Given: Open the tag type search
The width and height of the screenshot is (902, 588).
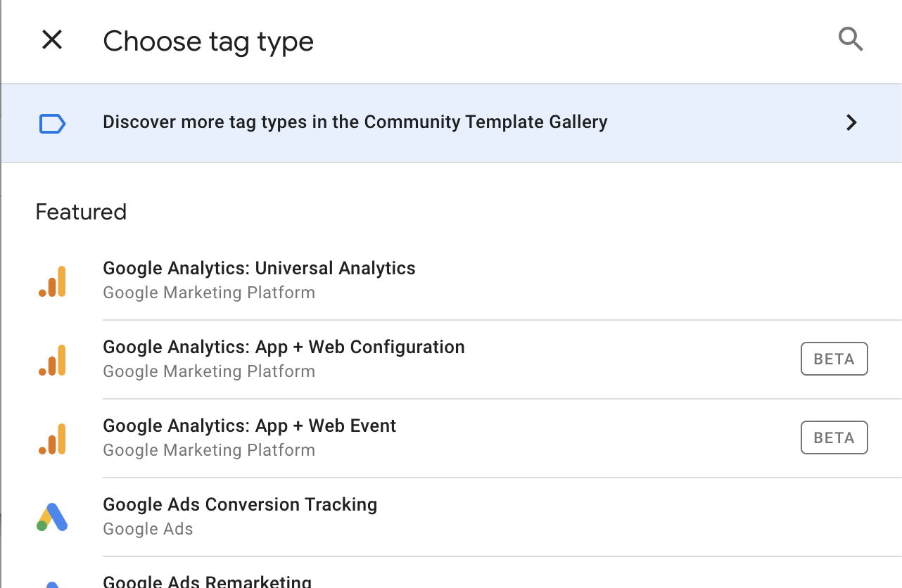Looking at the screenshot, I should 851,40.
